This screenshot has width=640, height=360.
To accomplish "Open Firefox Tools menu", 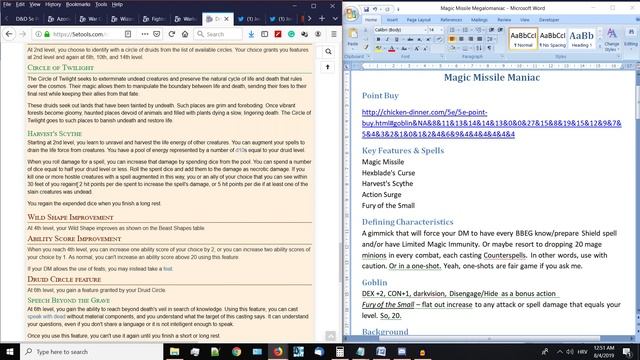I will [101, 4].
